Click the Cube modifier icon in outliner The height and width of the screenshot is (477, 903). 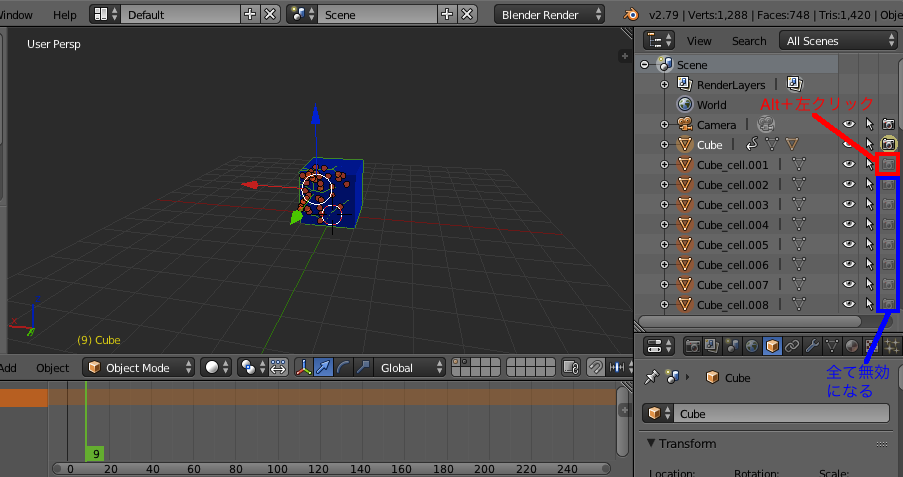pyautogui.click(x=752, y=144)
